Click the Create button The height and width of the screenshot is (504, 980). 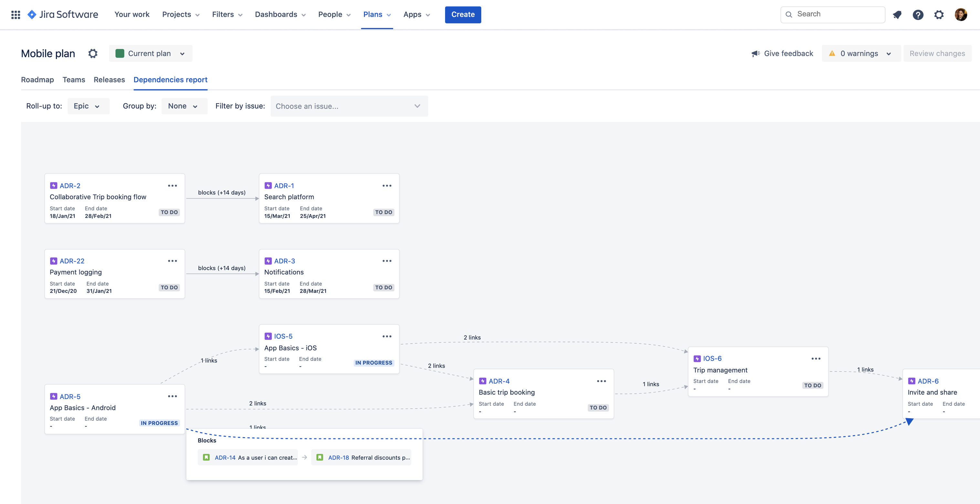point(463,15)
